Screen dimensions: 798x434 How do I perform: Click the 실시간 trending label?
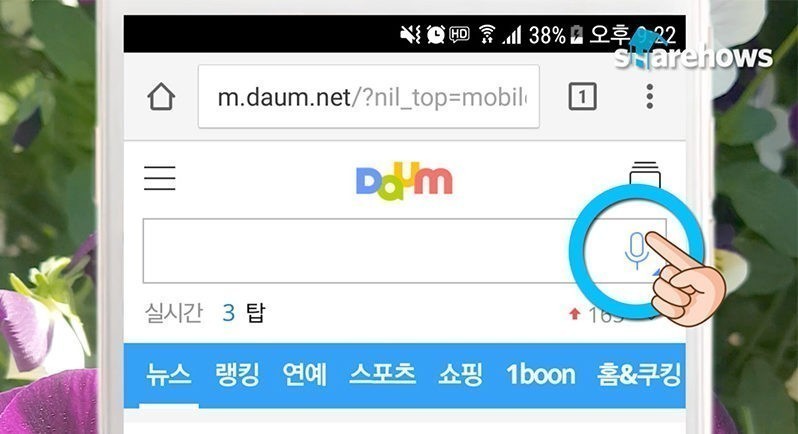click(x=174, y=313)
